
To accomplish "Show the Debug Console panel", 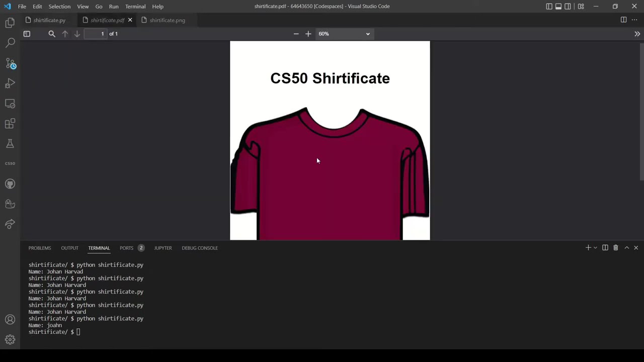I will [200, 248].
